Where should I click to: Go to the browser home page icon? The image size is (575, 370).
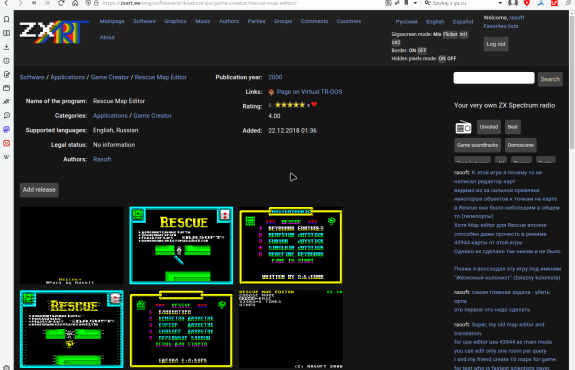point(75,3)
